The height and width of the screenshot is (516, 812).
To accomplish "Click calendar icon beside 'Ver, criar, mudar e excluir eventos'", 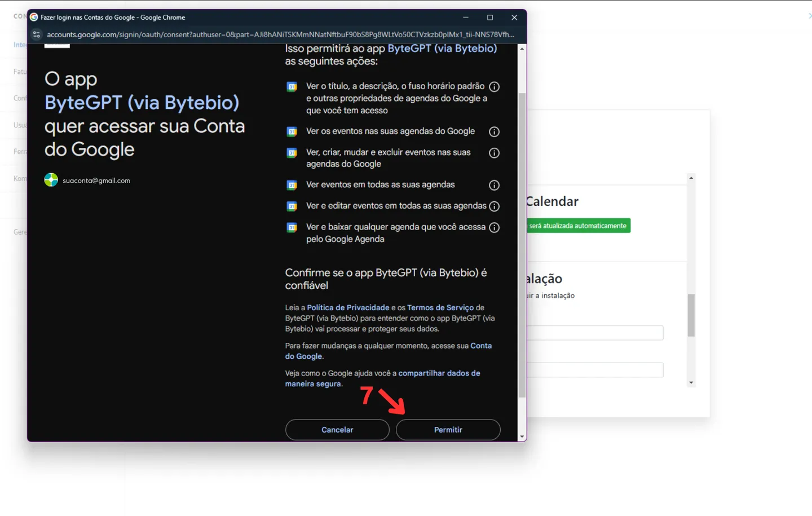I will (292, 153).
